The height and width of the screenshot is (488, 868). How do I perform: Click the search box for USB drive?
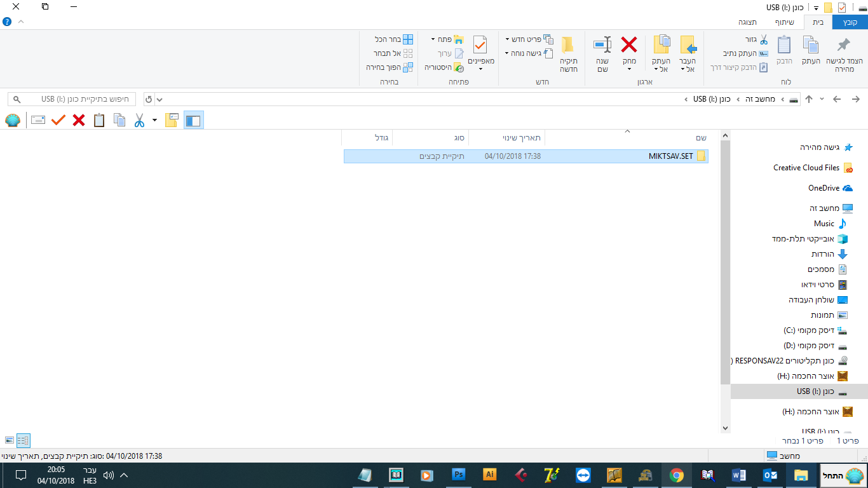[72, 99]
